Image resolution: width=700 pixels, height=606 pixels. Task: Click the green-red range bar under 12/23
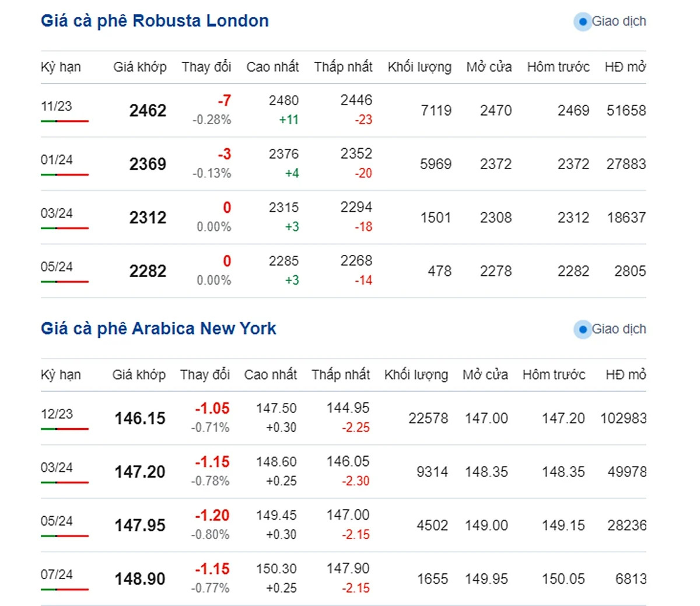64,429
